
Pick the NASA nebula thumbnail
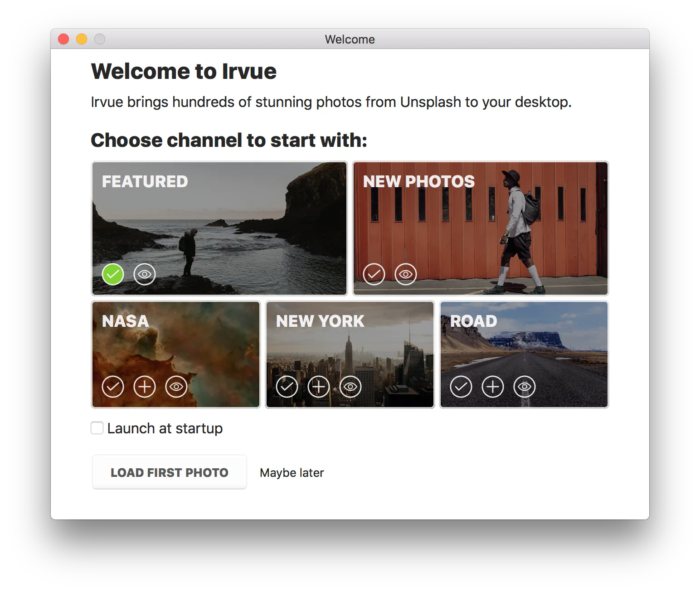176,354
